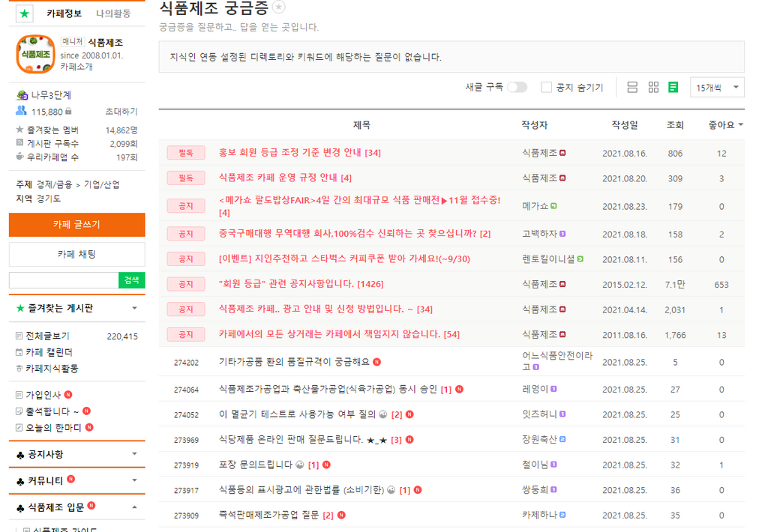This screenshot has width=768, height=532.
Task: Click the star icon beside 식품제조 궁금증 title
Action: pyautogui.click(x=279, y=7)
